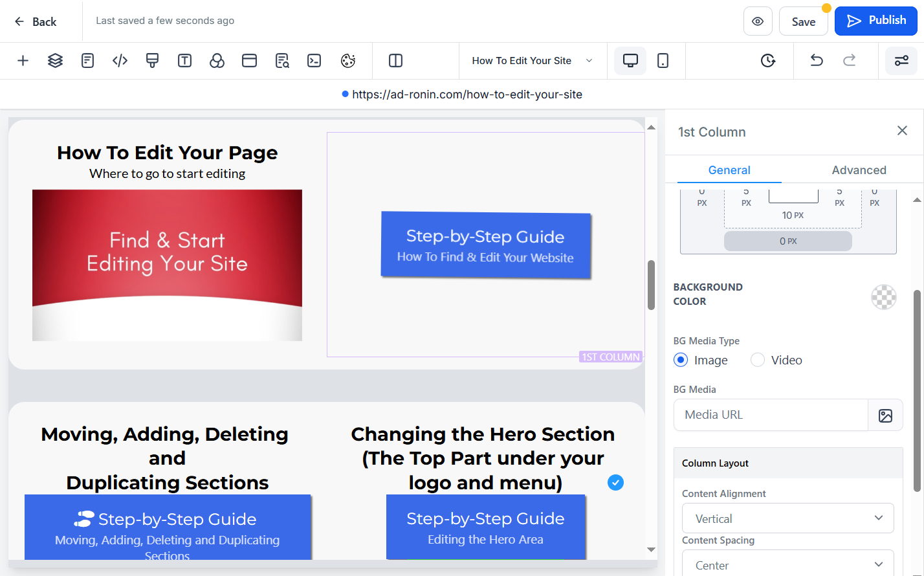Open the SEO search document icon
The image size is (924, 576).
[x=282, y=61]
